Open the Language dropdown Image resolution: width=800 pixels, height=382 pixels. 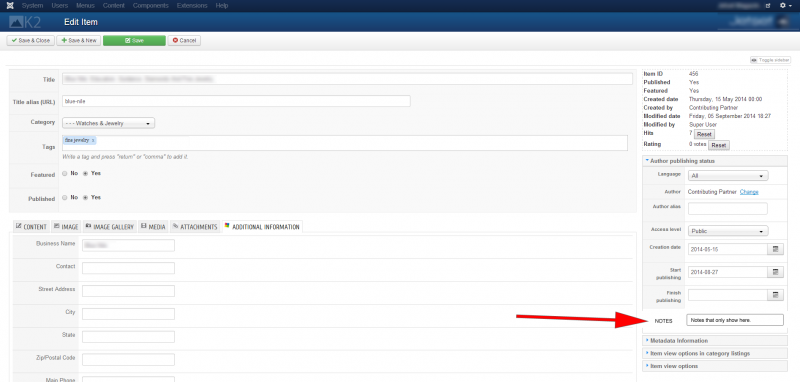point(728,176)
